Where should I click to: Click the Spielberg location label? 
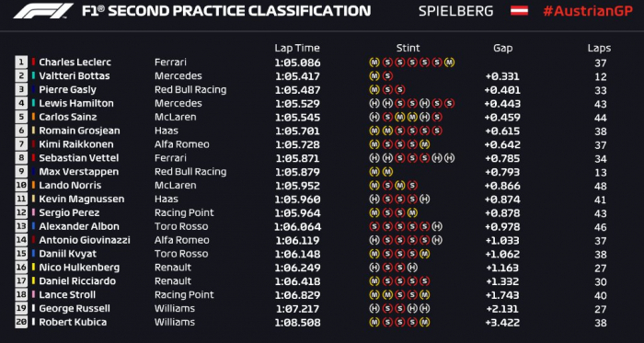456,11
